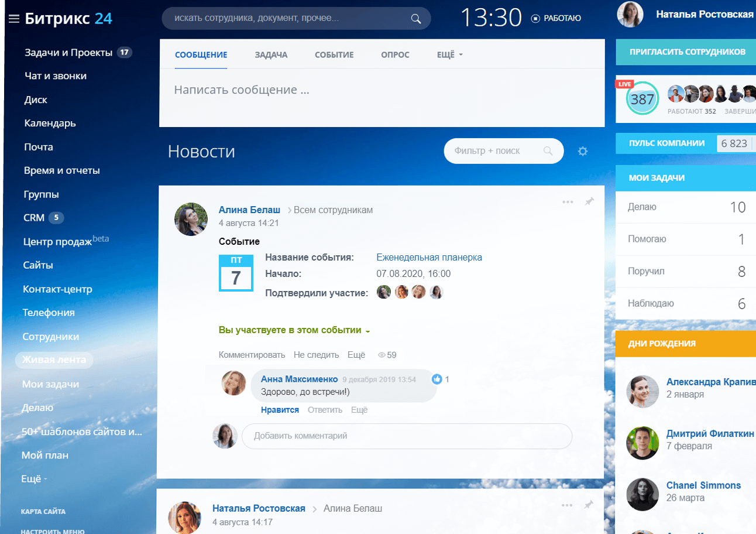The height and width of the screenshot is (534, 756).
Task: Open Почта in sidebar
Action: pos(39,147)
